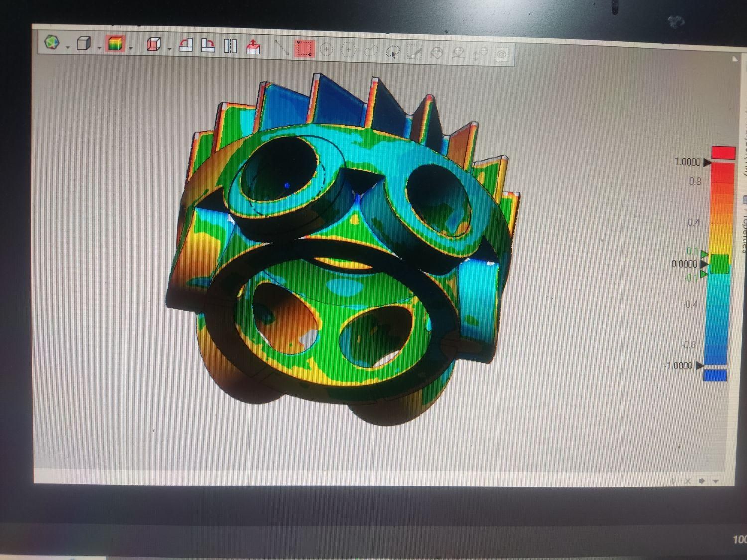Click the brush paint selection icon

(414, 52)
